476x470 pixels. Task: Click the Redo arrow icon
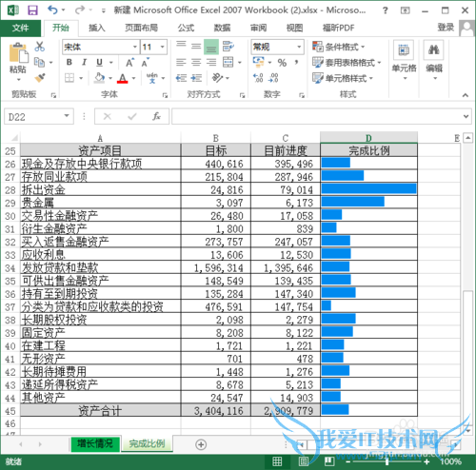(x=79, y=10)
